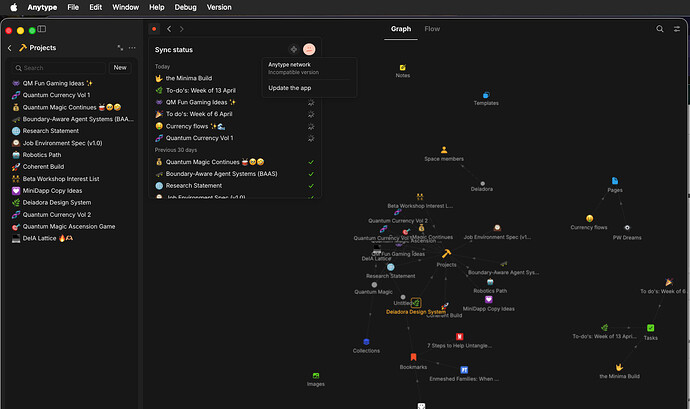Click the Tasks checkbox node in graph
This screenshot has height=409, width=690.
click(650, 328)
